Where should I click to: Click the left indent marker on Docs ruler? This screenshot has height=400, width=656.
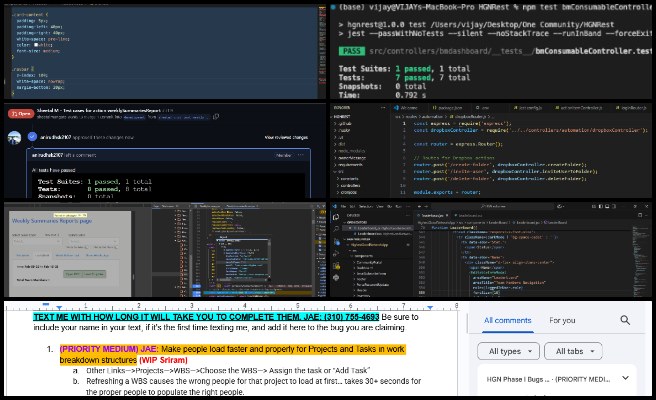coord(59,308)
